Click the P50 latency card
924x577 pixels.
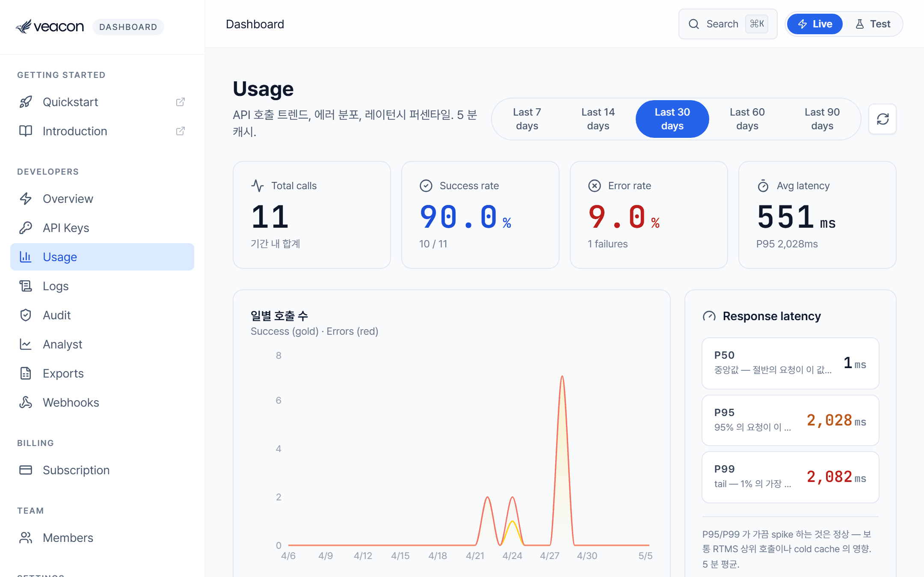[791, 363]
